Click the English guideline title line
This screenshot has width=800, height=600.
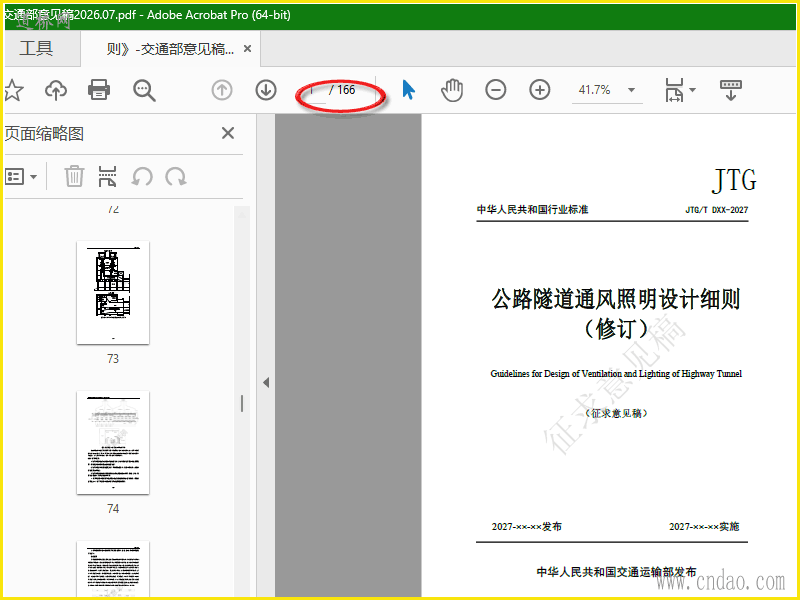coord(616,374)
